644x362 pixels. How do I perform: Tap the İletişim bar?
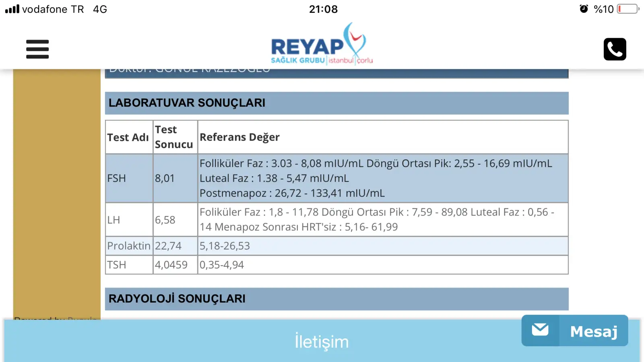[322, 342]
